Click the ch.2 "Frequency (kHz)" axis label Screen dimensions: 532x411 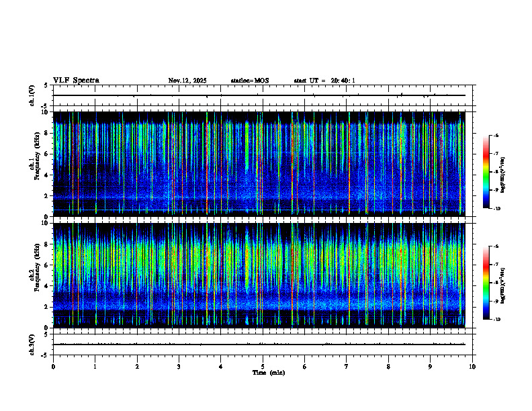pyautogui.click(x=37, y=267)
